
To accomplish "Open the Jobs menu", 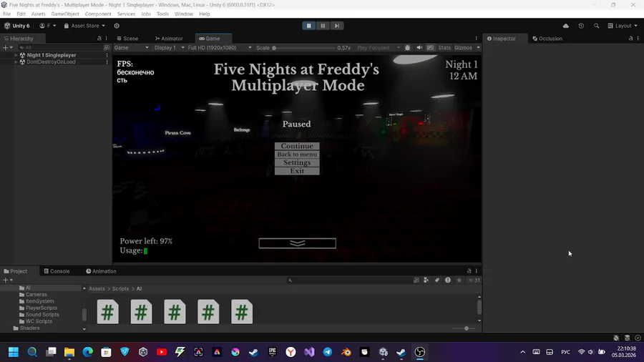I will pos(146,14).
